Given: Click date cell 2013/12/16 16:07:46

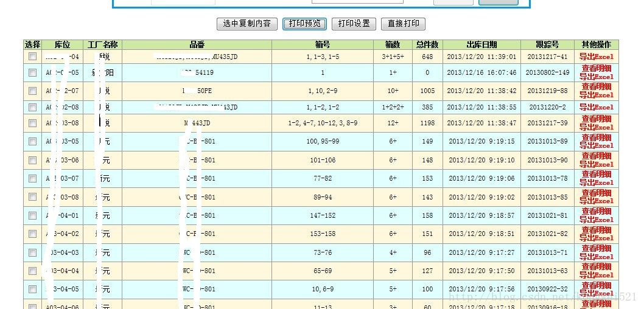Looking at the screenshot, I should (481, 72).
